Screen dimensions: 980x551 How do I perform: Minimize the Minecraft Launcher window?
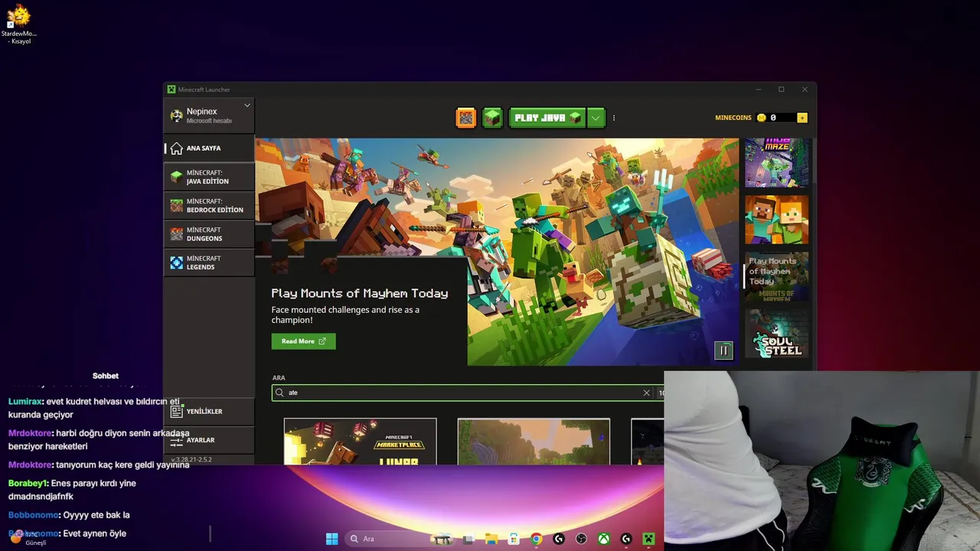[x=758, y=90]
